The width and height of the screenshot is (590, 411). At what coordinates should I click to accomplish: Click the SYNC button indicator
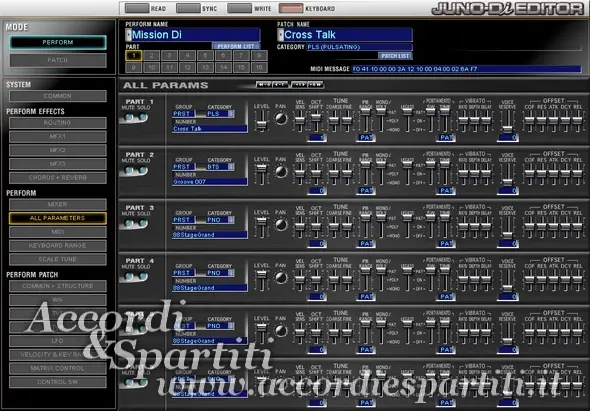188,8
